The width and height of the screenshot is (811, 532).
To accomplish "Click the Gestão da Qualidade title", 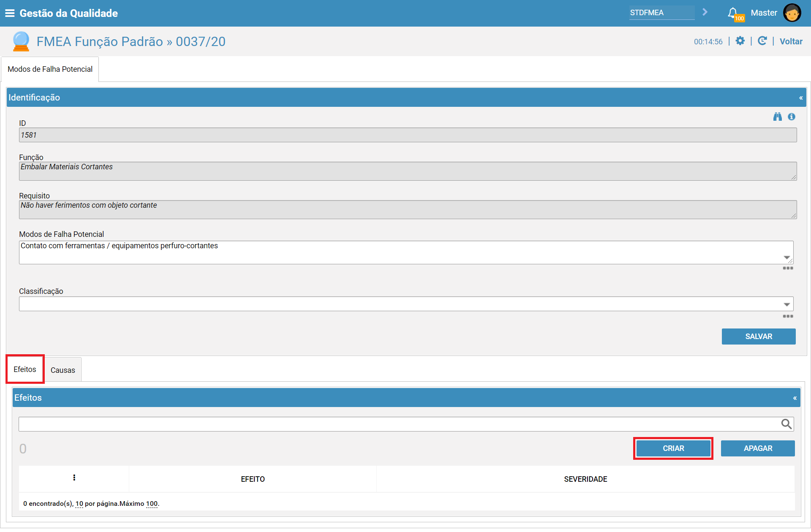I will (68, 13).
